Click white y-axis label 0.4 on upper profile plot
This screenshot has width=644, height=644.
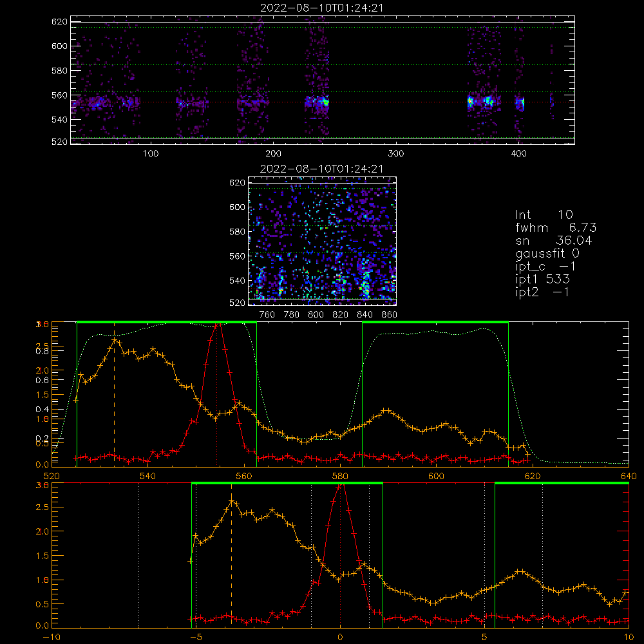[x=43, y=409]
